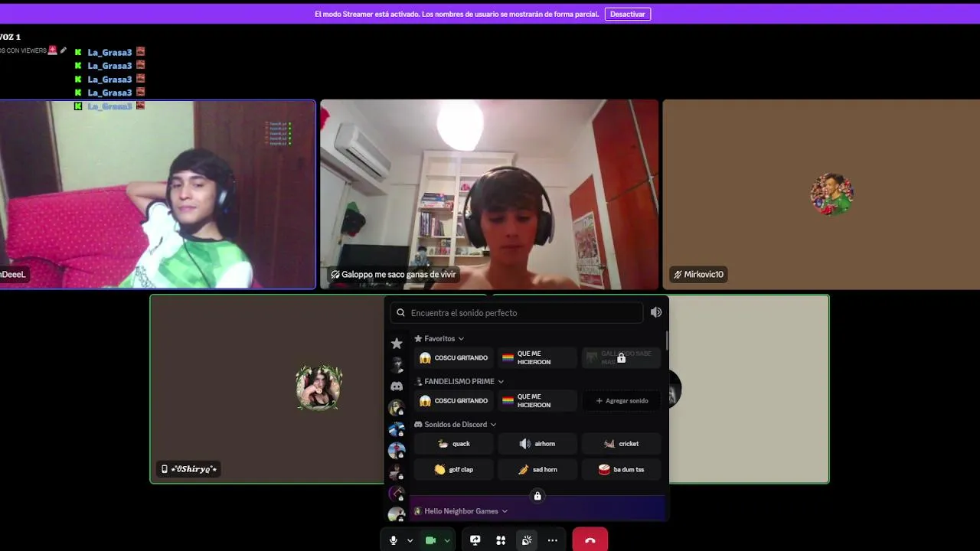Image resolution: width=980 pixels, height=551 pixels.
Task: Expand the Hello Neighbor Games section
Action: pos(461,511)
